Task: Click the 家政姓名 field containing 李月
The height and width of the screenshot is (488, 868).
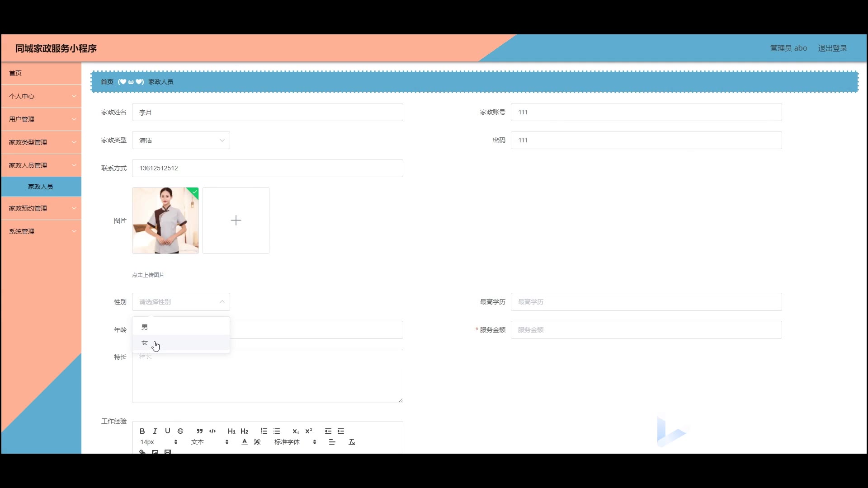Action: (x=267, y=112)
